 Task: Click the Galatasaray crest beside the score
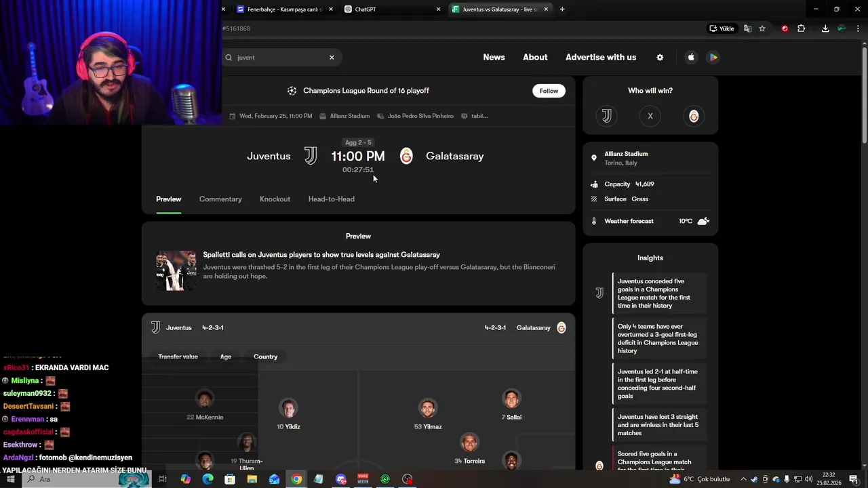[x=406, y=156]
